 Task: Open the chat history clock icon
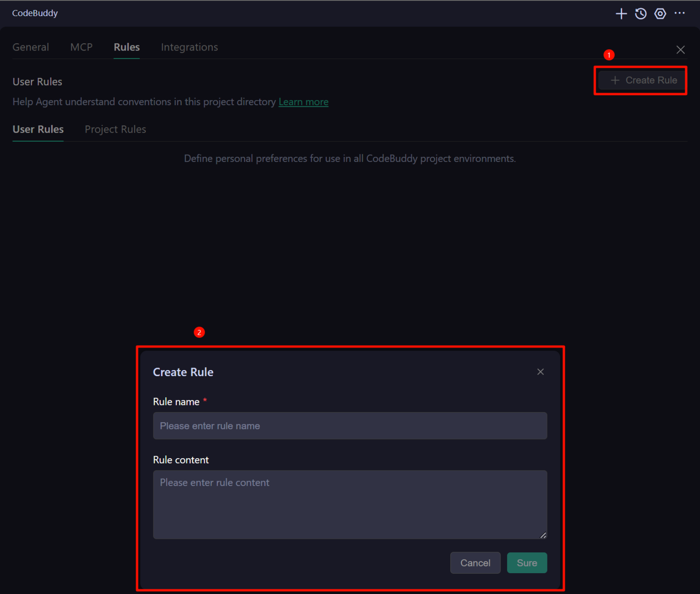(640, 14)
